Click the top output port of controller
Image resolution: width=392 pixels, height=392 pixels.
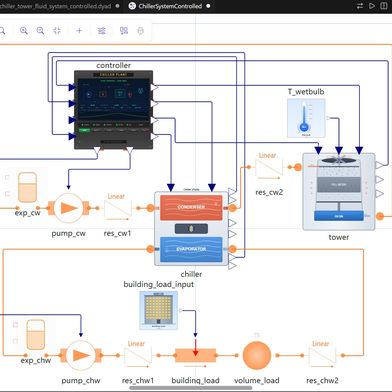coord(154,87)
